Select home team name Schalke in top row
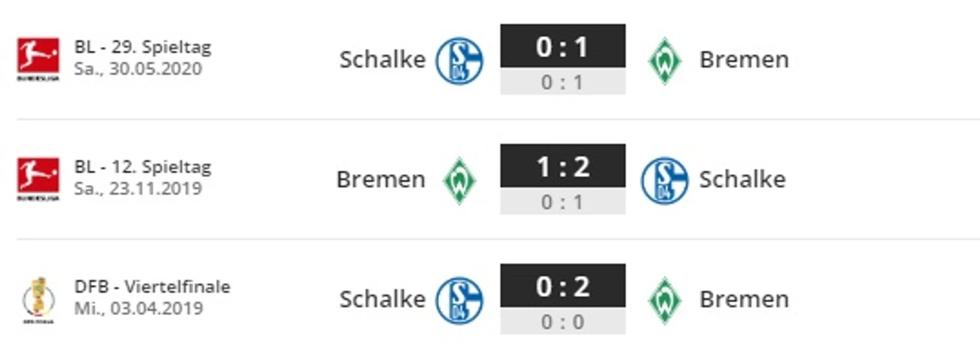The width and height of the screenshot is (980, 354). pyautogui.click(x=383, y=59)
